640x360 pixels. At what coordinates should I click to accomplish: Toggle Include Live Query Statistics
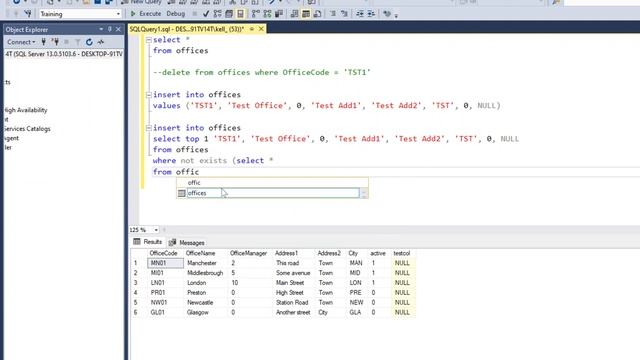click(x=267, y=14)
